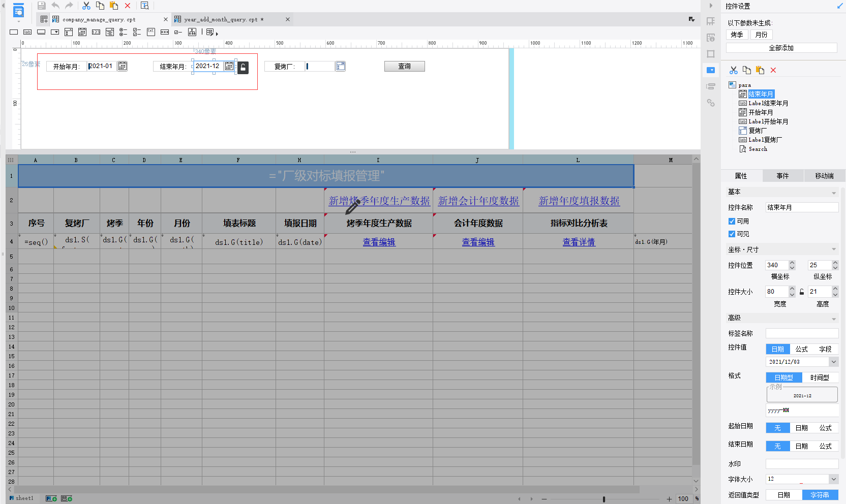Show more widget tools arrow

[x=217, y=34]
